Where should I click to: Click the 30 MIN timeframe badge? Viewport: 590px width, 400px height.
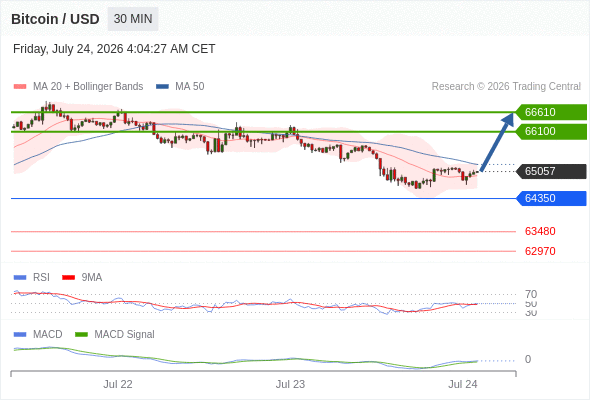click(133, 19)
